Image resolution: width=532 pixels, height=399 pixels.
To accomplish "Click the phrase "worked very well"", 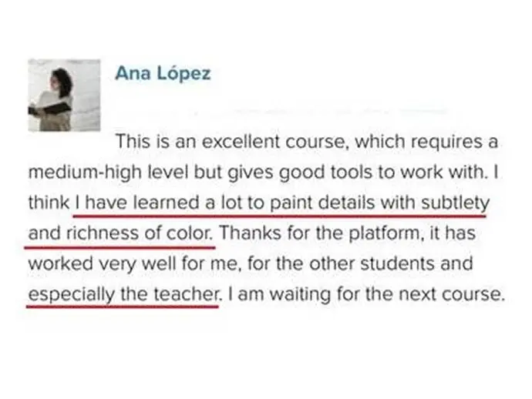I will coord(92,263).
